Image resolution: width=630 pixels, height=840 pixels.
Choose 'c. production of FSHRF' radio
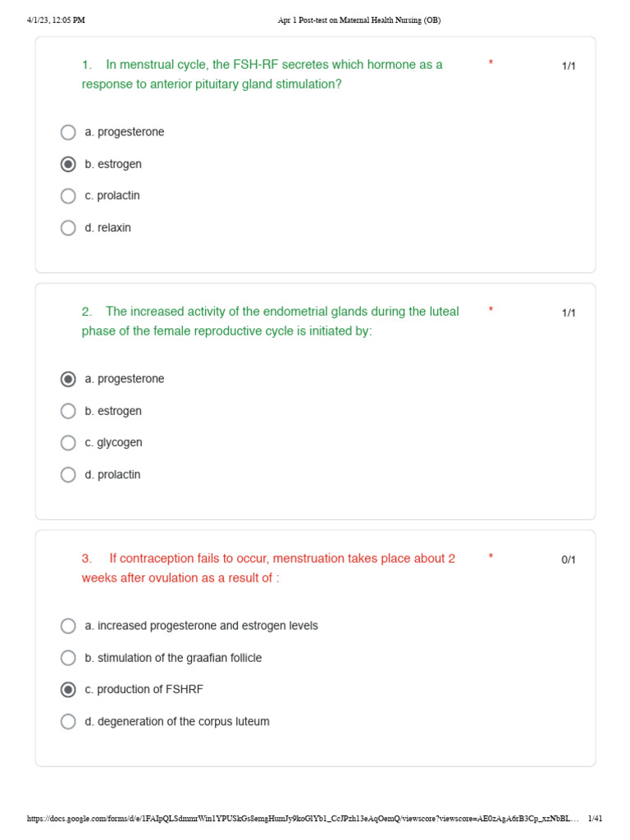click(x=68, y=689)
